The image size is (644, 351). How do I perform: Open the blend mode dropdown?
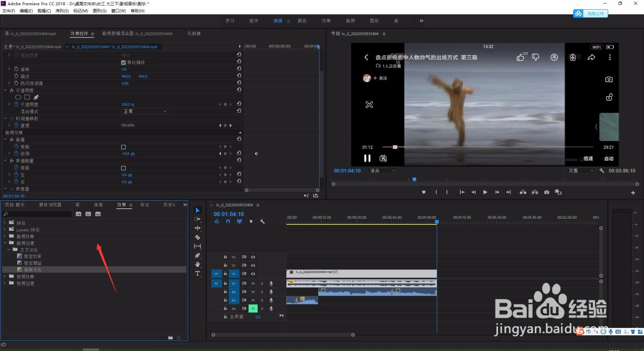144,111
